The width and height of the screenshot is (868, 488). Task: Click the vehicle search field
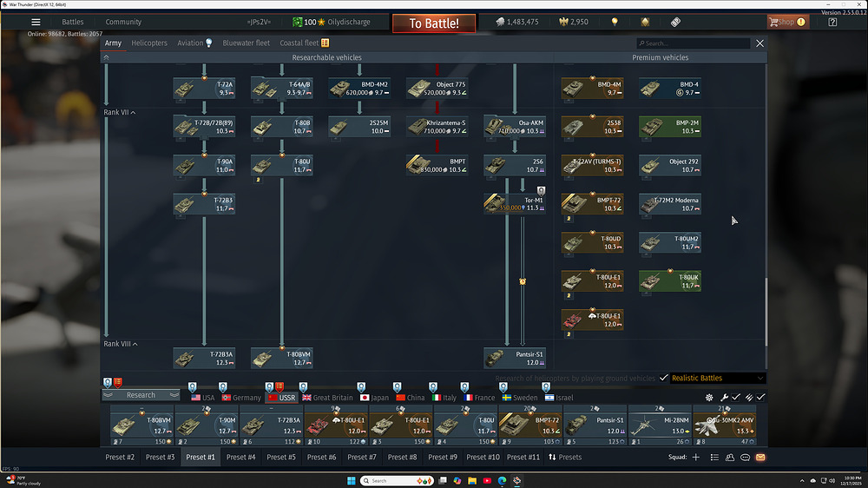693,43
